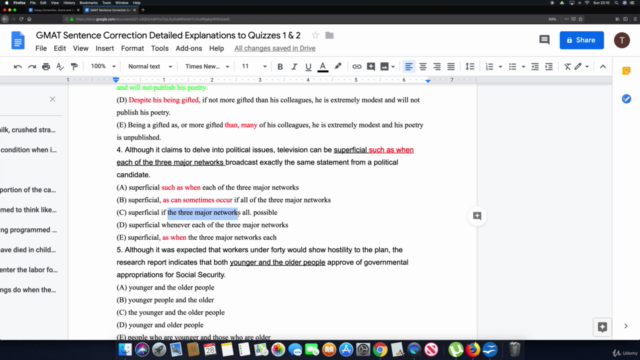Open Tasks in the side panel
Screen dimensions: 640x360
(626, 99)
